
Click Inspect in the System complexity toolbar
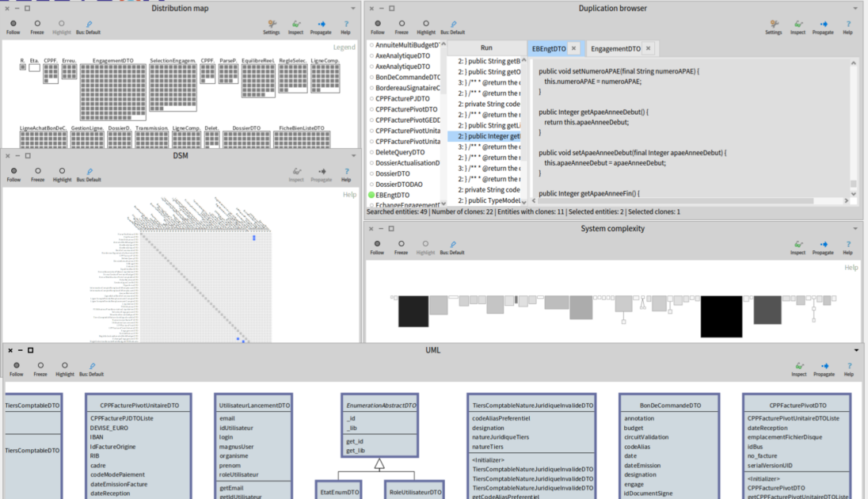798,248
